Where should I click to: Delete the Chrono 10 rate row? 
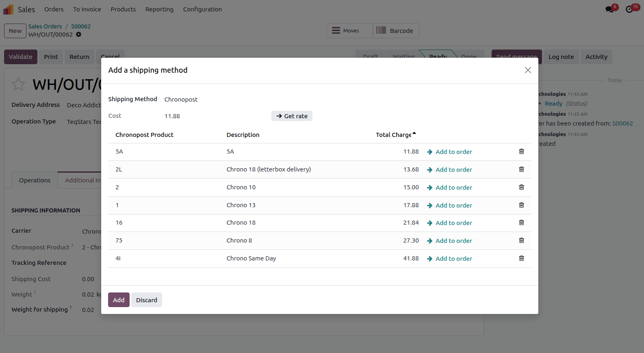point(521,187)
